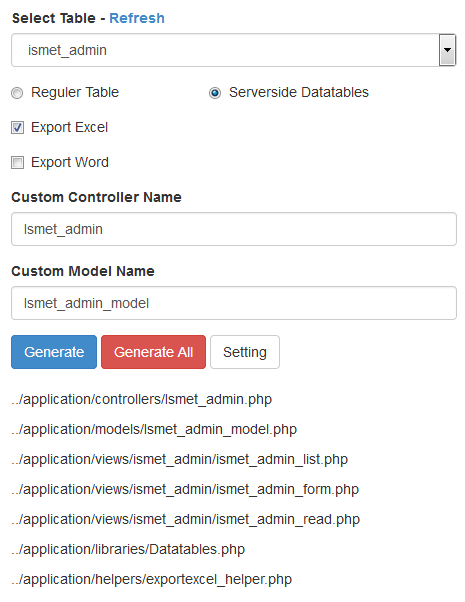Focus the Custom Model Name field

(234, 303)
